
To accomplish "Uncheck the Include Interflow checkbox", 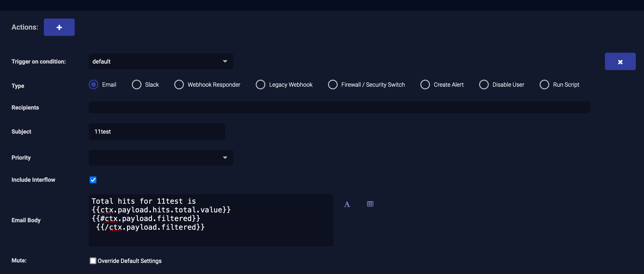I will 93,180.
